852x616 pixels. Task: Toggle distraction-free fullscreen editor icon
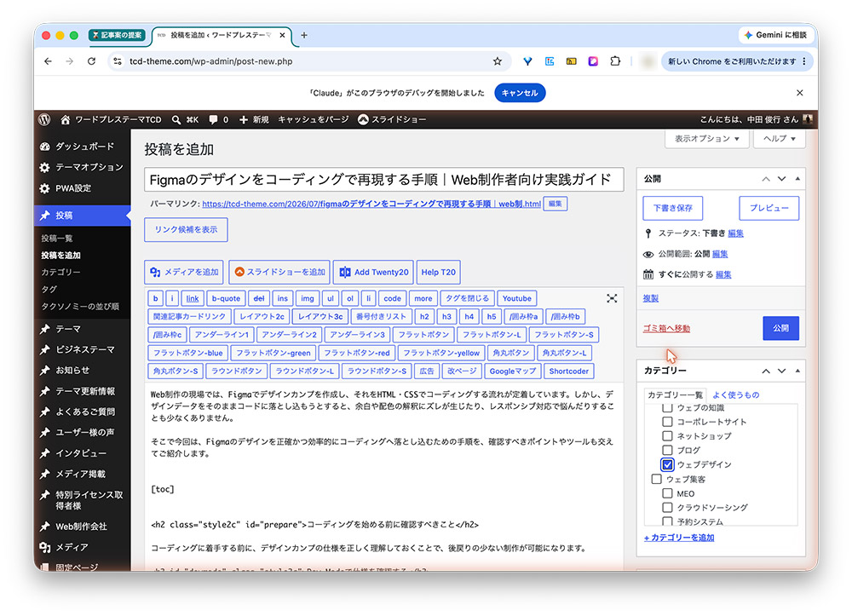[612, 298]
